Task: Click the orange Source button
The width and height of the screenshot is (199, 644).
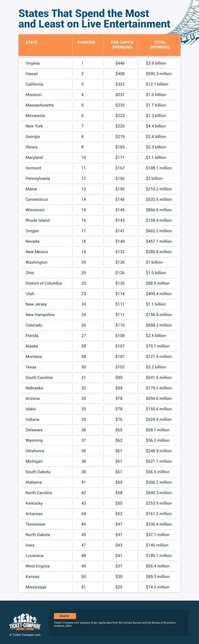Action: coord(65,616)
